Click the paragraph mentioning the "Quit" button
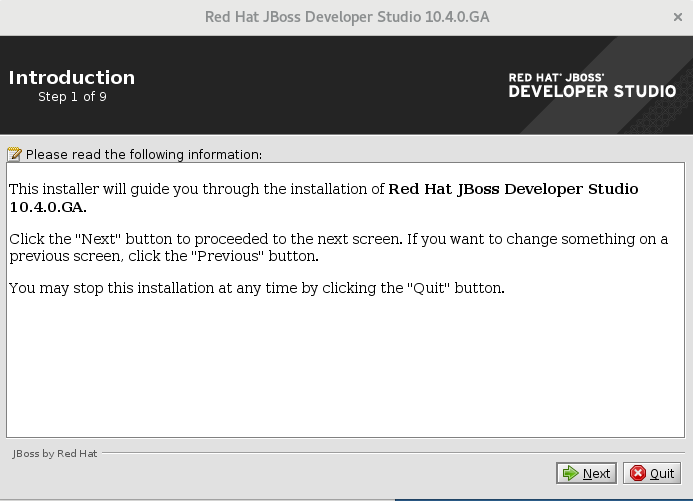The height and width of the screenshot is (501, 693). 257,288
